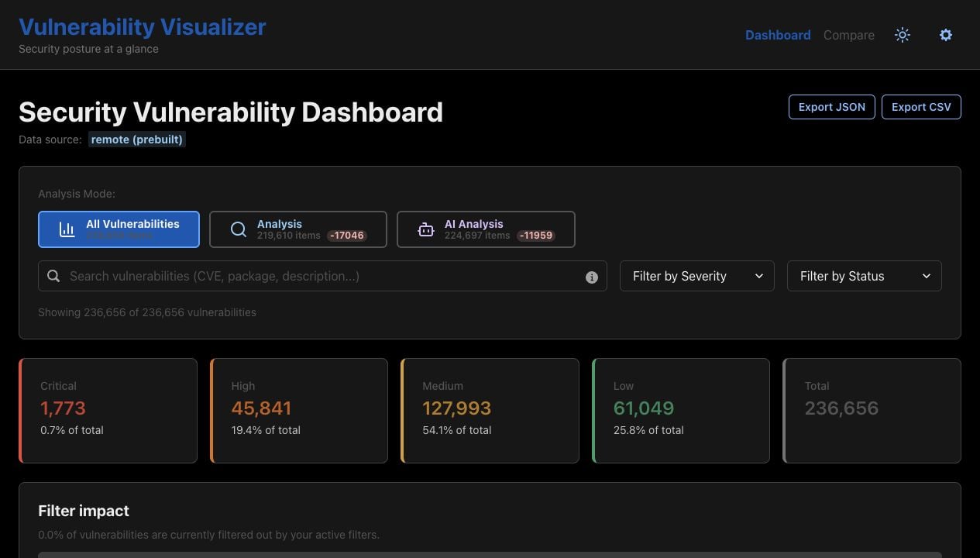Click the High severity card
980x558 pixels.
pos(299,411)
